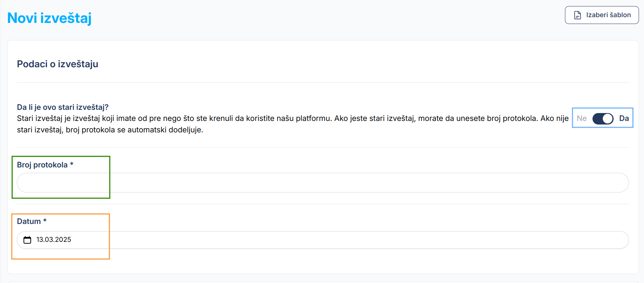Focus the Broj protokola input field

pyautogui.click(x=323, y=183)
